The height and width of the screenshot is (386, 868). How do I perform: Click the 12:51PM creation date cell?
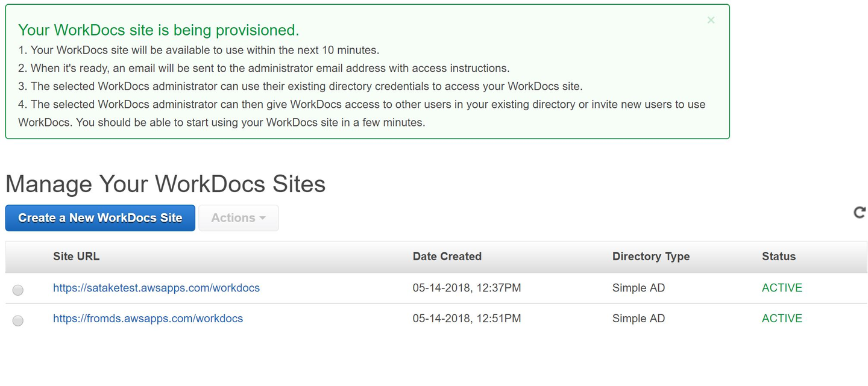coord(467,319)
